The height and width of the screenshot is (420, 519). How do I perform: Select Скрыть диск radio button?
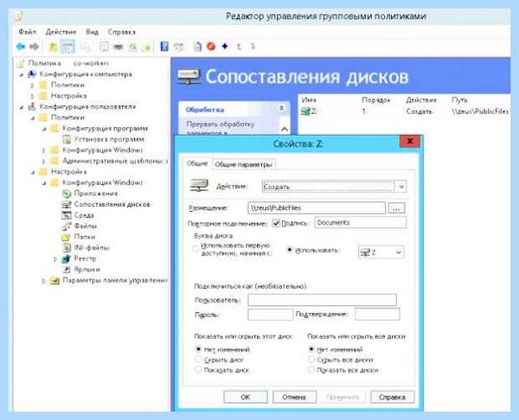pos(198,360)
